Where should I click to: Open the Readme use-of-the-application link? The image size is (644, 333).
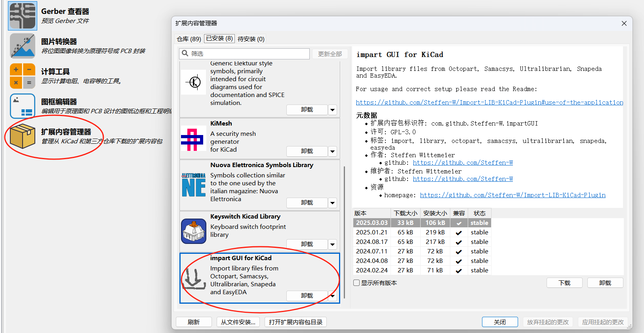tap(490, 102)
